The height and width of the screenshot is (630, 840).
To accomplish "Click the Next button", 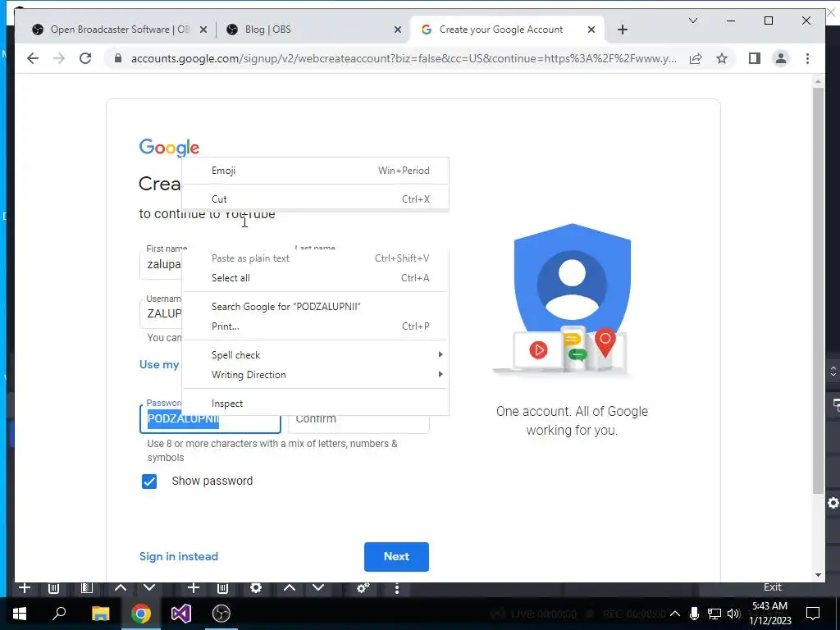I will click(396, 557).
